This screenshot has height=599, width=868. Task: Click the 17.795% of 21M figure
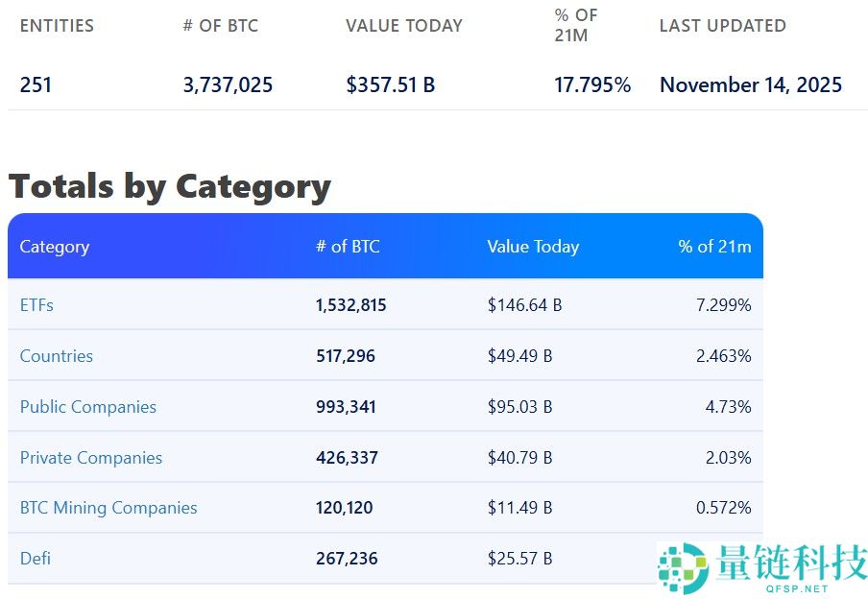point(592,84)
